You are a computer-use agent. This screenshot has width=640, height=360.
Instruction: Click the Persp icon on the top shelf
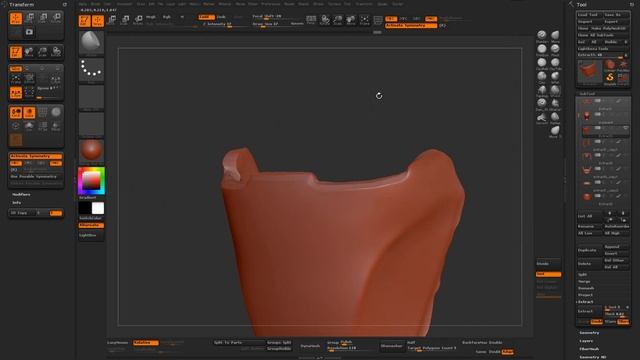(x=311, y=20)
